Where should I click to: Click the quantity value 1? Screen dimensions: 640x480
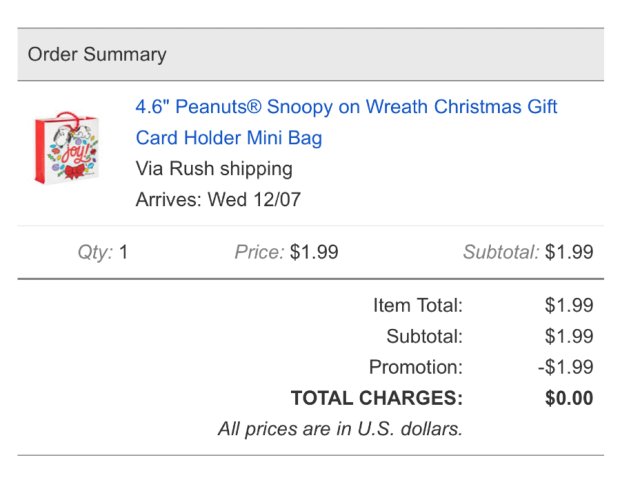124,252
